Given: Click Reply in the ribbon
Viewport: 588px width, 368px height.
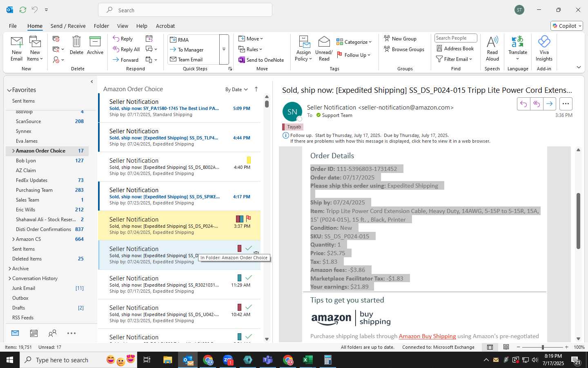Looking at the screenshot, I should [123, 39].
